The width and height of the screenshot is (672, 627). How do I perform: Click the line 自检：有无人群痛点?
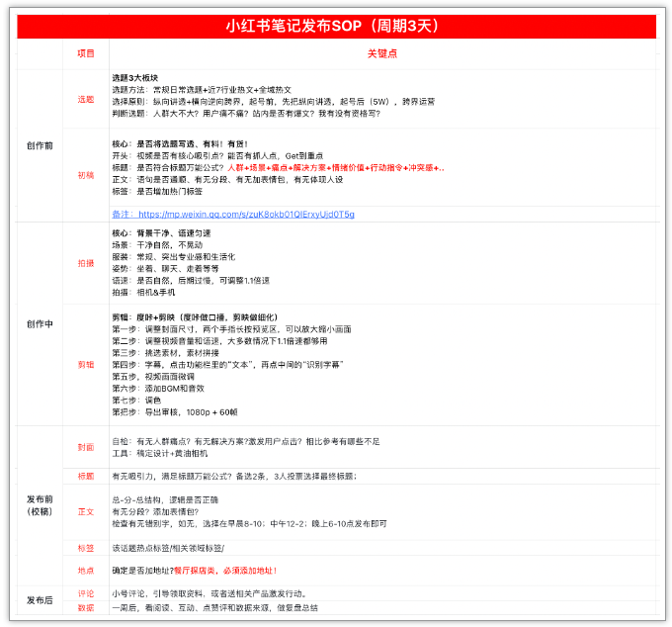246,442
